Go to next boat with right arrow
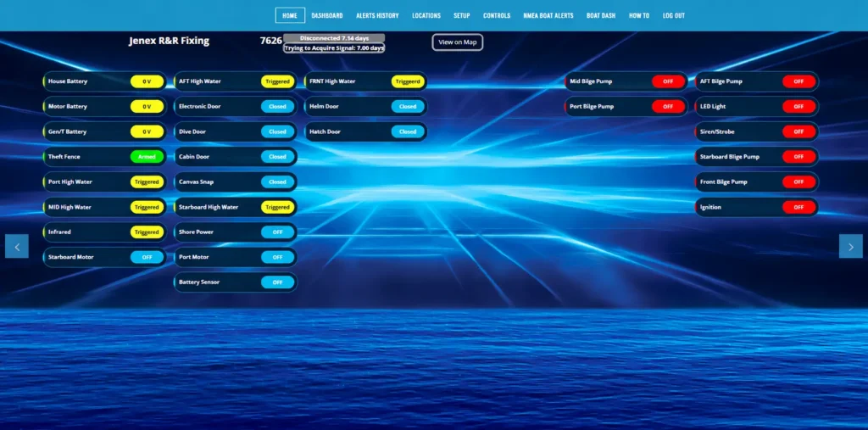Image resolution: width=868 pixels, height=430 pixels. (851, 247)
